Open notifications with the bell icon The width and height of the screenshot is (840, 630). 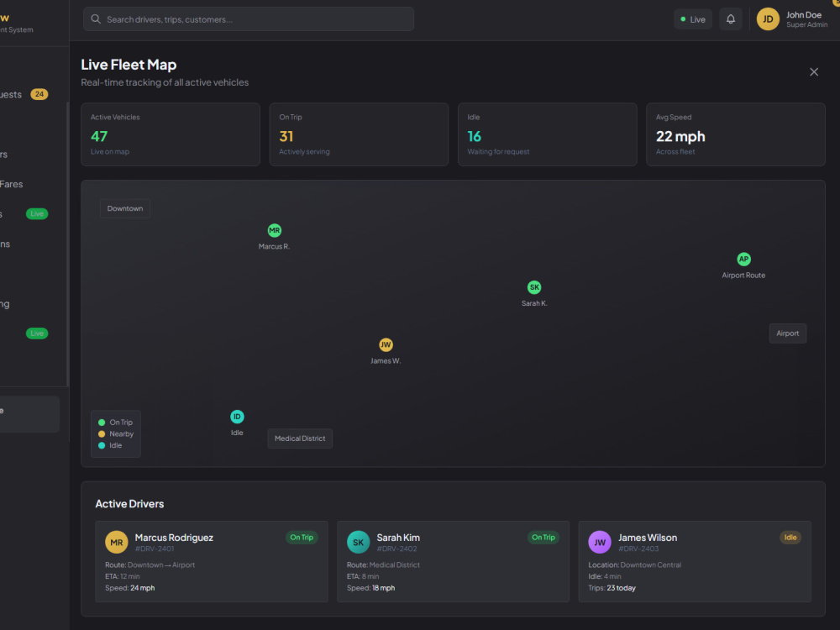tap(730, 19)
